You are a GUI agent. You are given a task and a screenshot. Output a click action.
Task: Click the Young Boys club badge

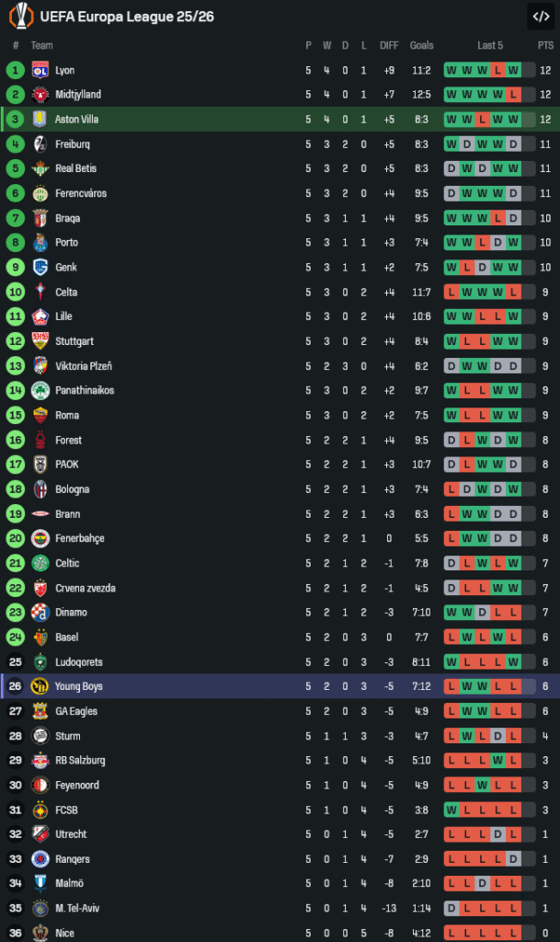coord(40,686)
